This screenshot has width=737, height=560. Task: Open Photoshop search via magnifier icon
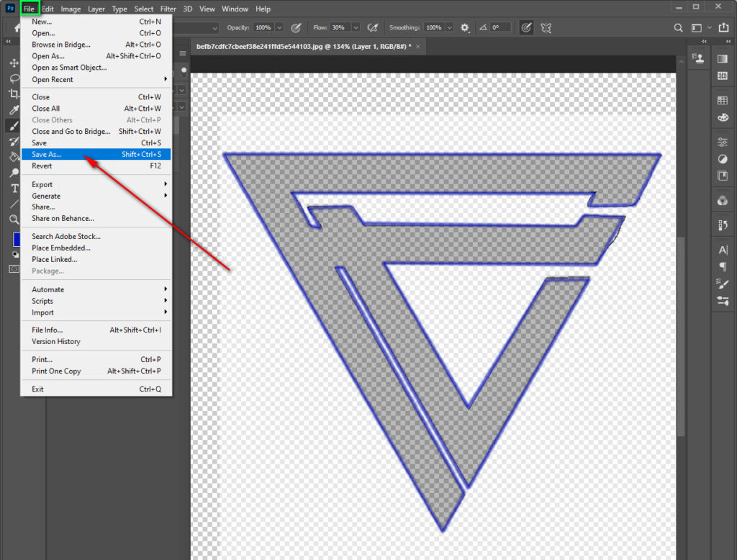point(679,27)
